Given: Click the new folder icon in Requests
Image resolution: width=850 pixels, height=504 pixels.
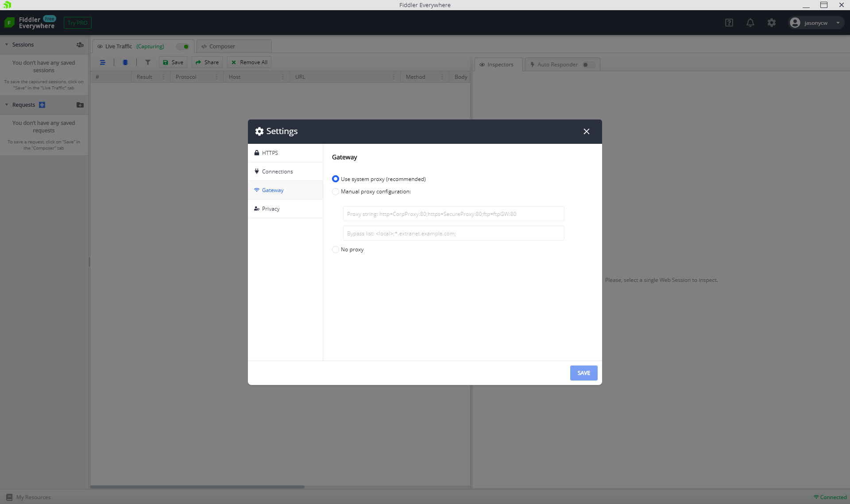Looking at the screenshot, I should tap(80, 105).
